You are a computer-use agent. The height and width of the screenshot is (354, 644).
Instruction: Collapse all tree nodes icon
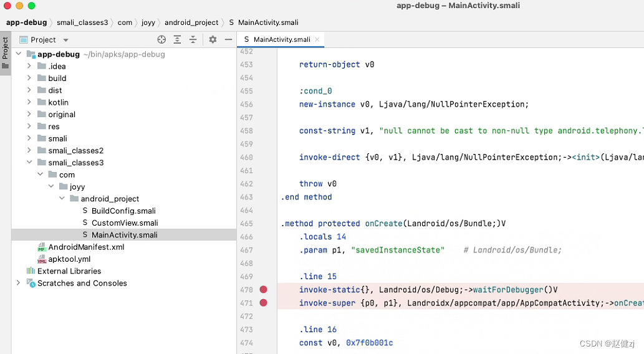tap(193, 39)
